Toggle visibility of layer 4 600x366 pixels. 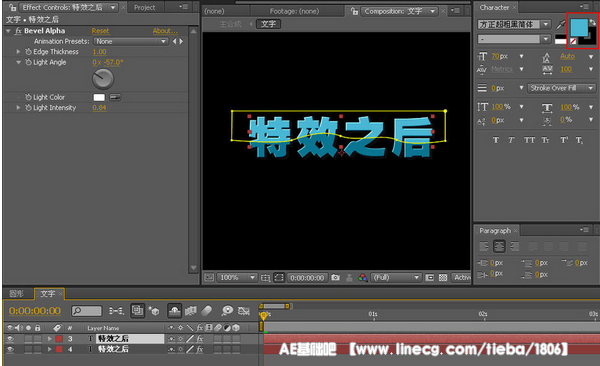(x=10, y=349)
